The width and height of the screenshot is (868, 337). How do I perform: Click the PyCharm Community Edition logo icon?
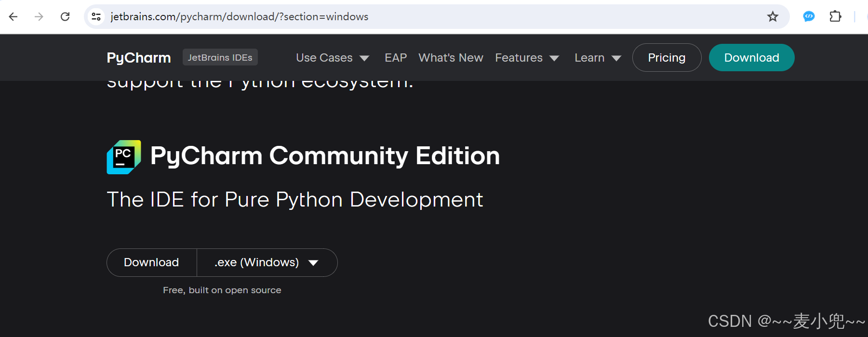click(124, 157)
